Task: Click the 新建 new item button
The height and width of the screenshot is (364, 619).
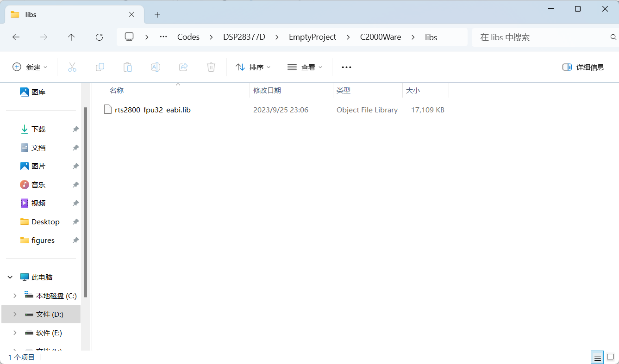Action: [30, 67]
